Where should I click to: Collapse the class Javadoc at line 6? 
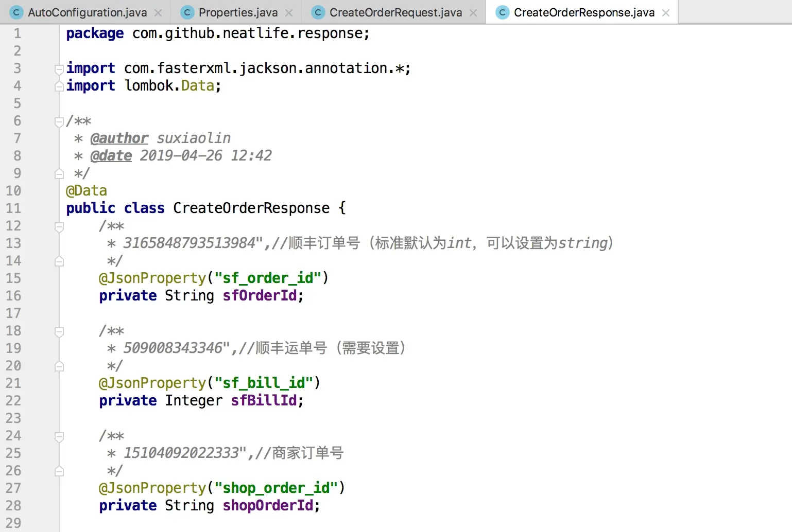click(x=59, y=122)
